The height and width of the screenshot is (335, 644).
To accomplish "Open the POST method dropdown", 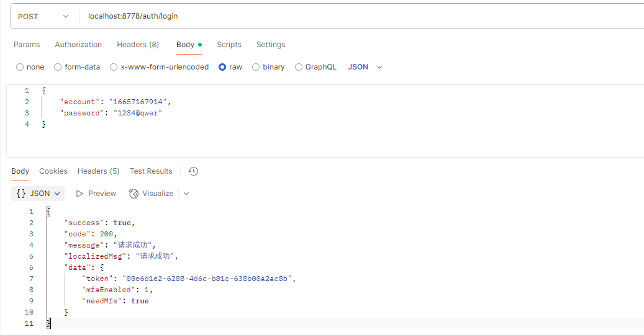I will [x=43, y=17].
